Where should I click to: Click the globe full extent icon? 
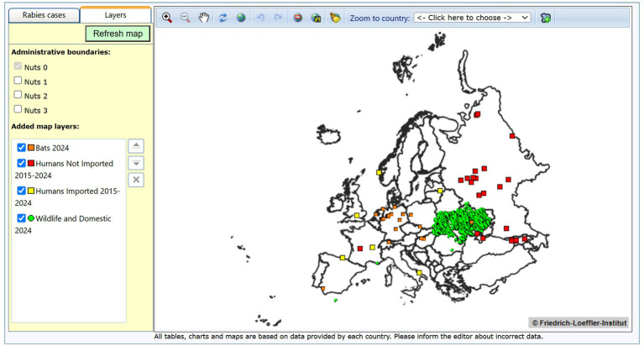[241, 18]
